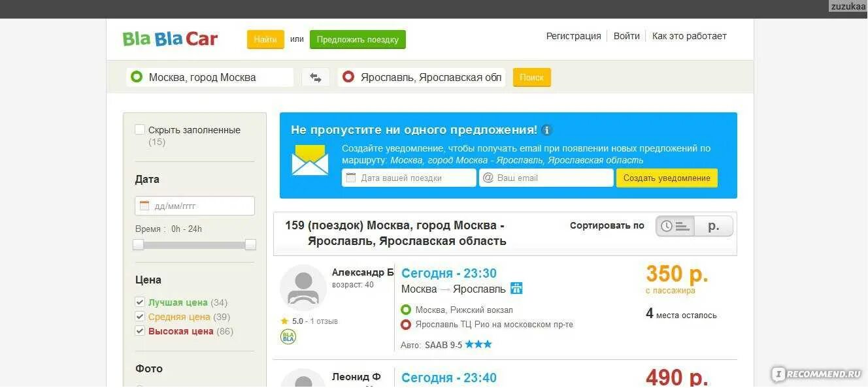Swap departure and destination arrows icon

point(316,78)
